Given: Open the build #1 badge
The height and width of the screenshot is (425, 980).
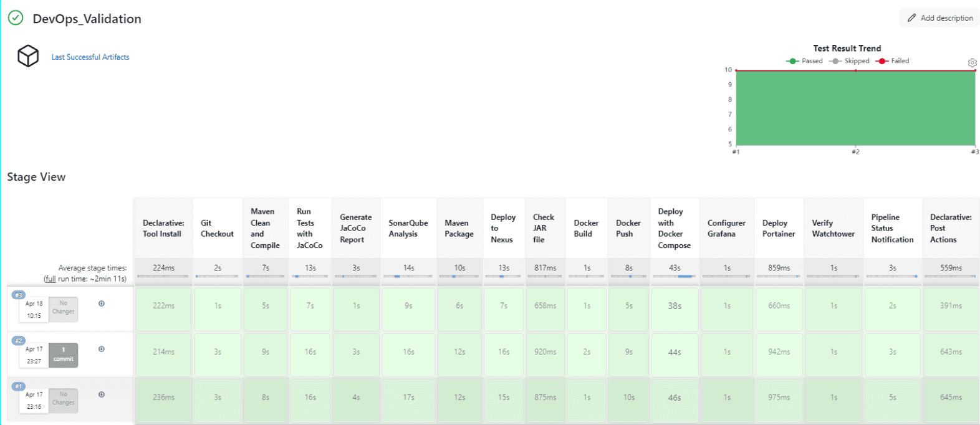Looking at the screenshot, I should pyautogui.click(x=19, y=386).
